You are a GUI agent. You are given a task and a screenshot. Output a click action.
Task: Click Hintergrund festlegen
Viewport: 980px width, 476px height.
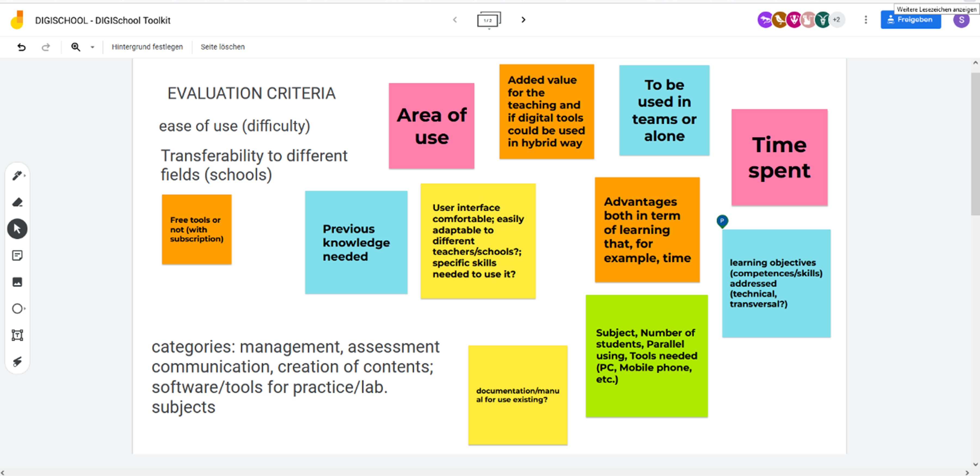pyautogui.click(x=147, y=47)
